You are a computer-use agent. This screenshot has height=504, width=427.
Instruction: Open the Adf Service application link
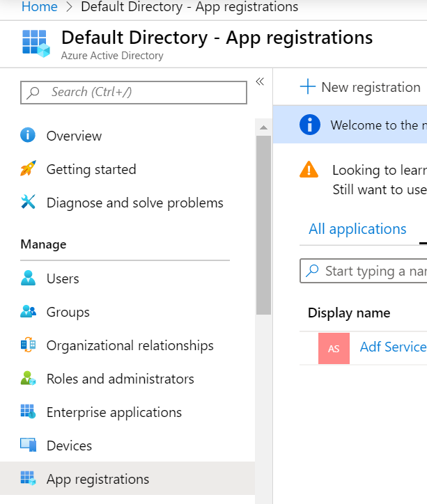click(394, 347)
